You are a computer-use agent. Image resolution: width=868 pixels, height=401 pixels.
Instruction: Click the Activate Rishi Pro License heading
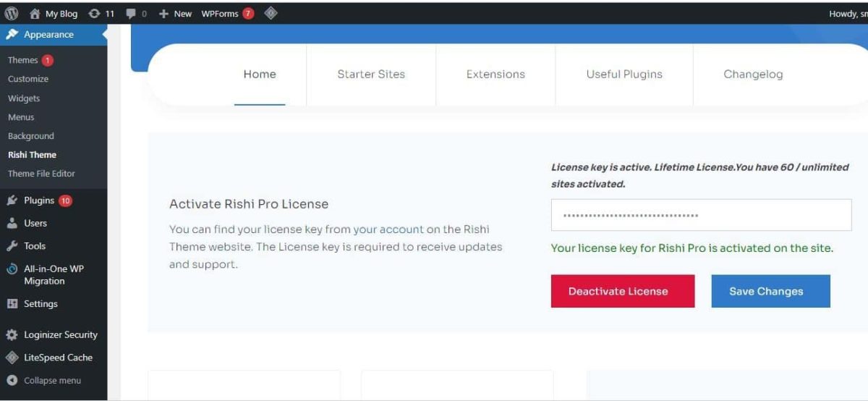249,204
